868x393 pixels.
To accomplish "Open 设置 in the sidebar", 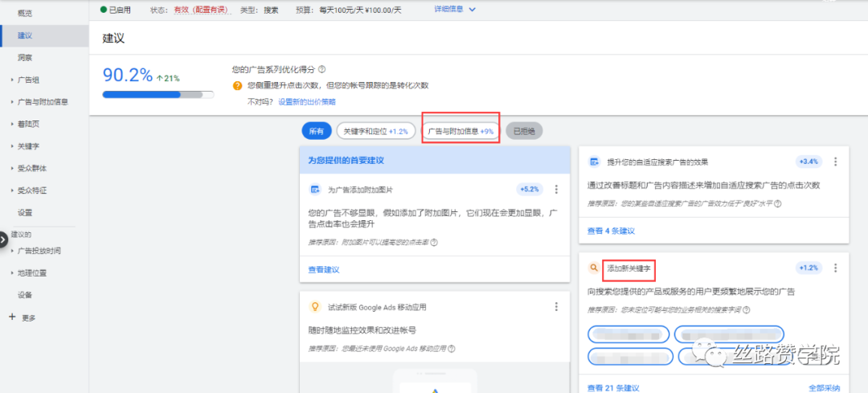I will [24, 212].
